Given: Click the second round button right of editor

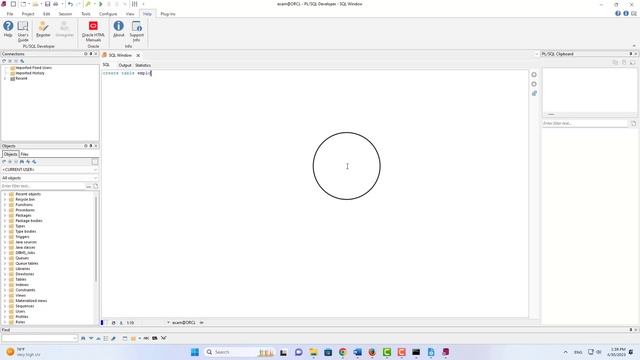Looking at the screenshot, I should coord(534,84).
